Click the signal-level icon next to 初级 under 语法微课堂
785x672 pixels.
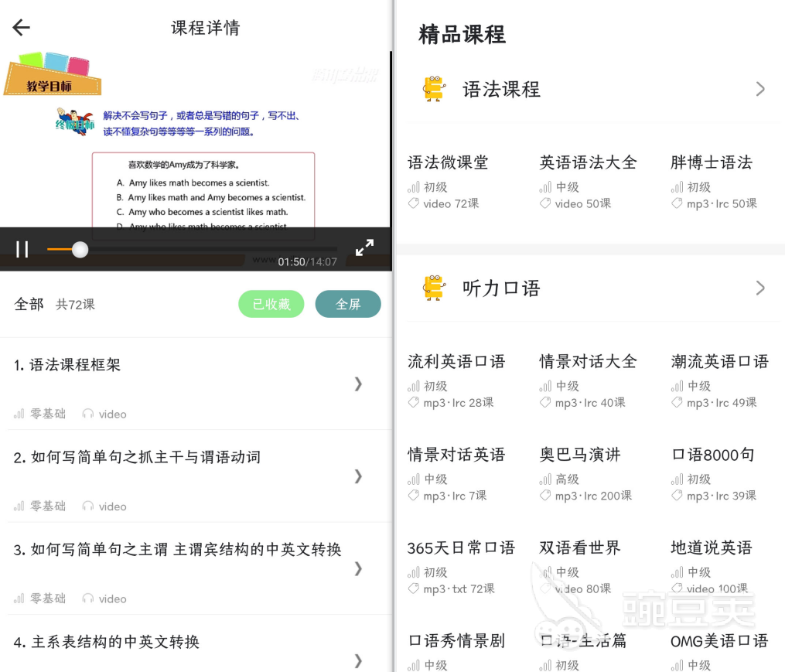[413, 187]
